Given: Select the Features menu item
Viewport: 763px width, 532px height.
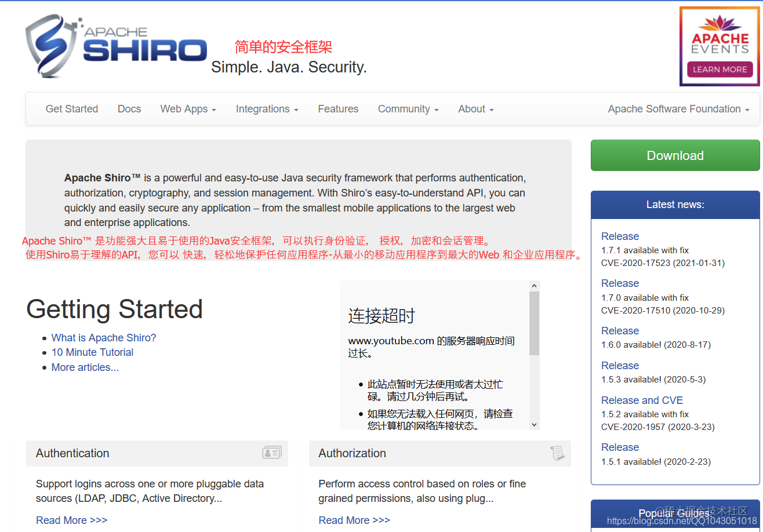Looking at the screenshot, I should coord(338,109).
